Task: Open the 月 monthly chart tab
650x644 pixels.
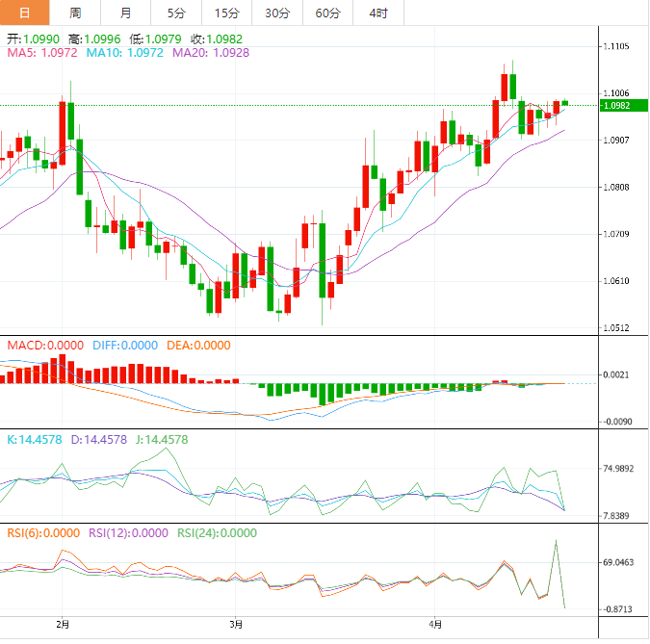Action: [126, 13]
